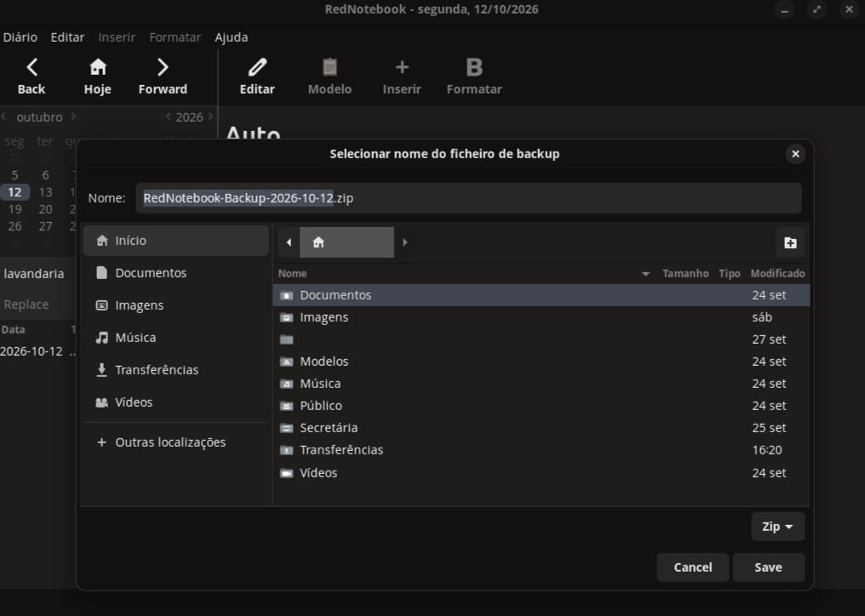
Task: Go to next year after 2026
Action: 210,117
